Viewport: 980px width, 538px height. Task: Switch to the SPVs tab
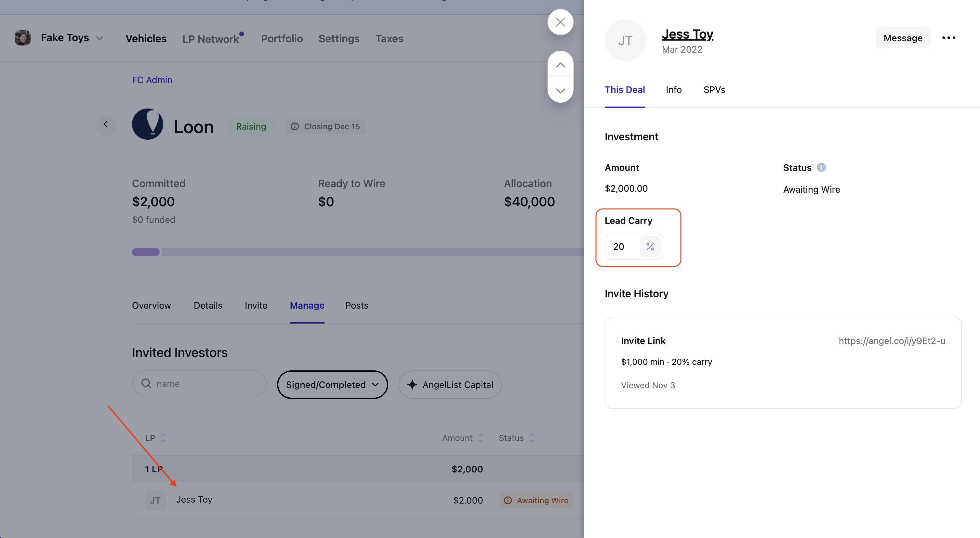click(x=714, y=90)
